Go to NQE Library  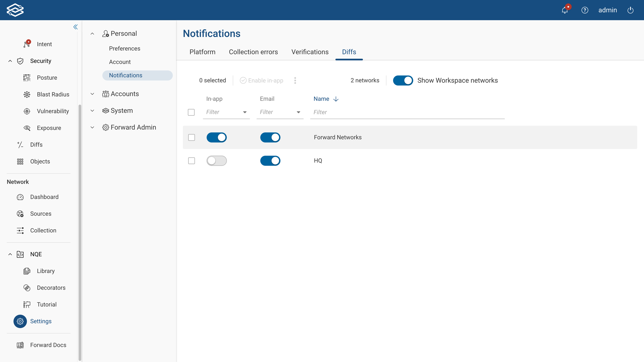(x=46, y=271)
